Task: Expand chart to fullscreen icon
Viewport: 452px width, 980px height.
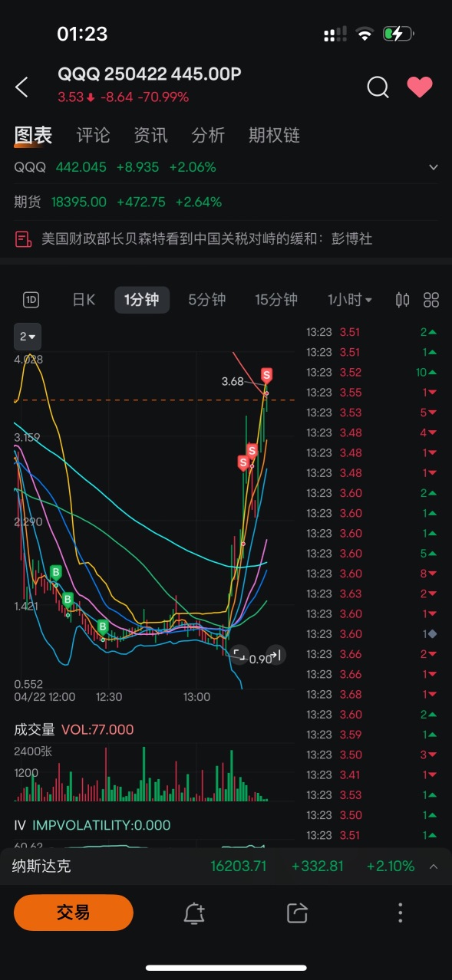Action: (239, 654)
